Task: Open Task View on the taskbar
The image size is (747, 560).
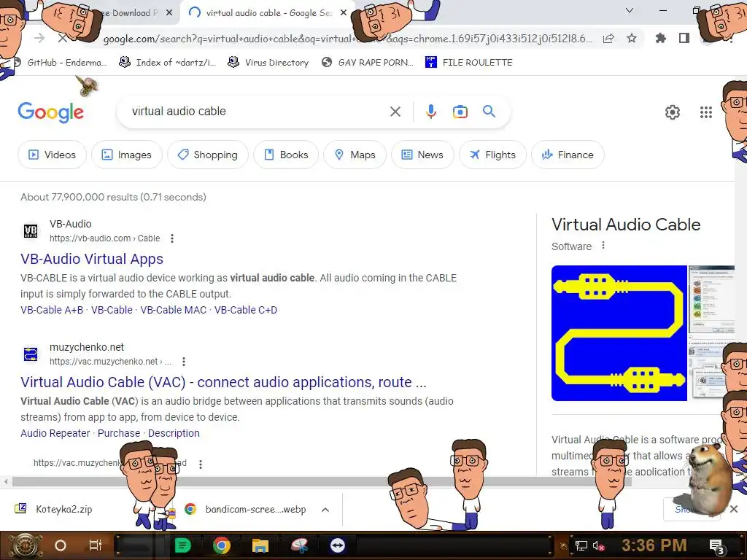Action: click(96, 545)
